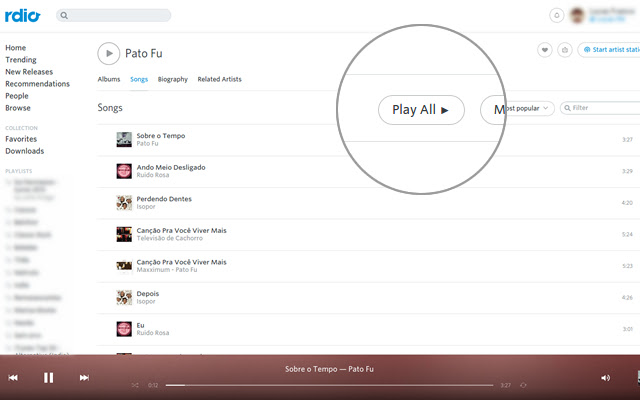The width and height of the screenshot is (640, 400).
Task: Open album art for the Maxximum track
Action: click(124, 266)
